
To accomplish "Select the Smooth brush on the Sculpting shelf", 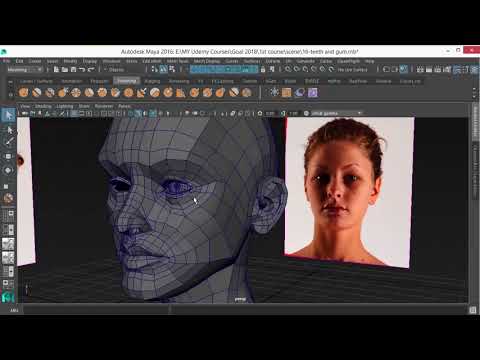I will pyautogui.click(x=36, y=92).
